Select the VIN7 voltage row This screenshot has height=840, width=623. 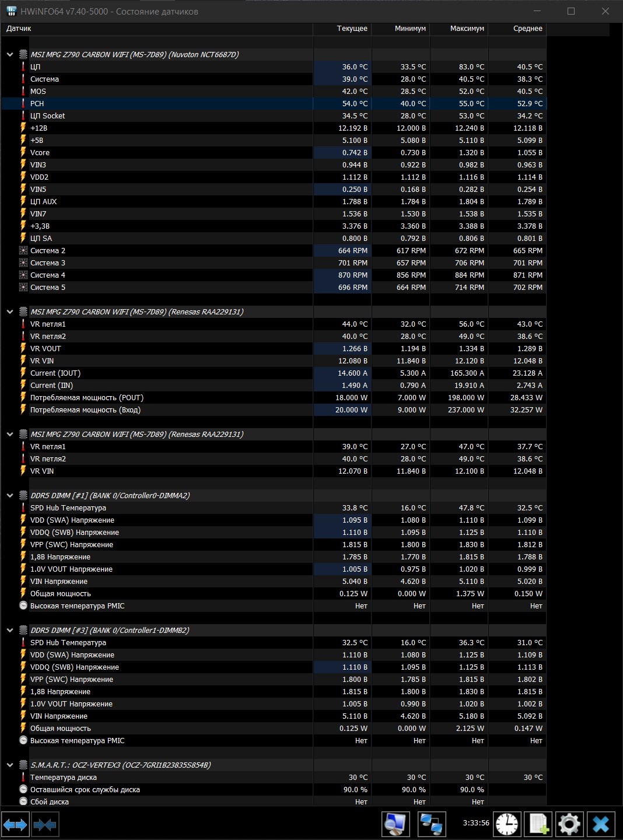coord(274,213)
